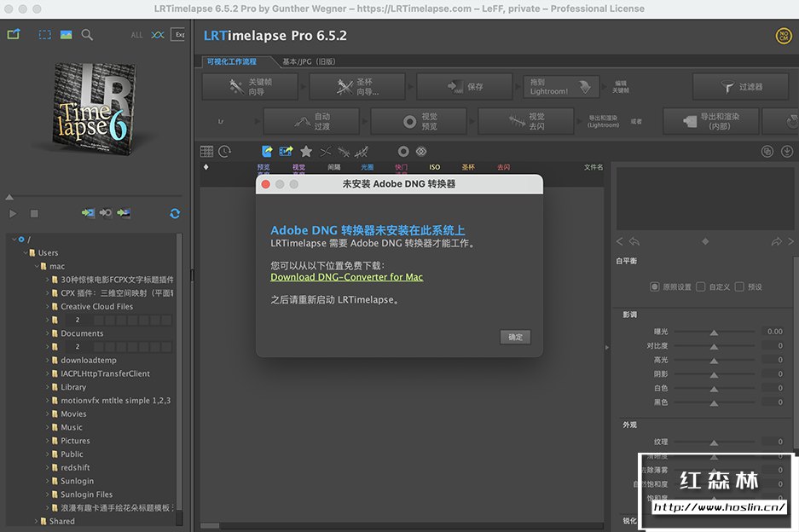799x532 pixels.
Task: Click the preview timeline position marker
Action: [9, 197]
